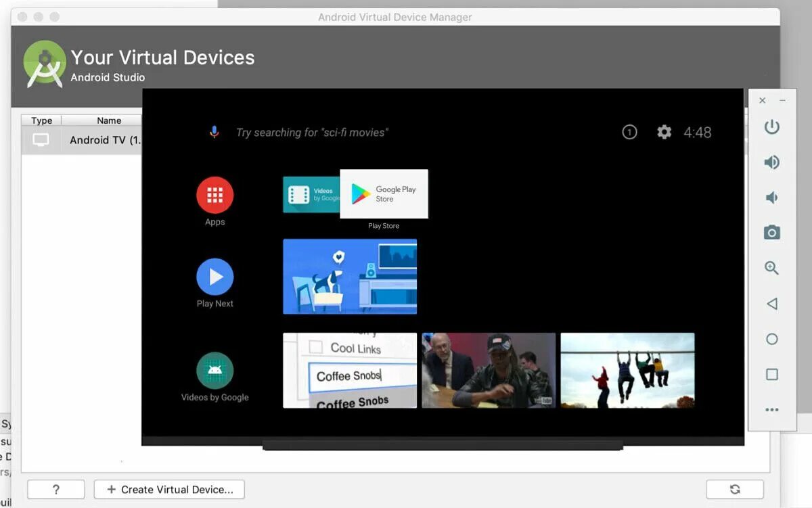Viewport: 812px width, 508px height.
Task: Play the video of man wearing cap
Action: [489, 370]
